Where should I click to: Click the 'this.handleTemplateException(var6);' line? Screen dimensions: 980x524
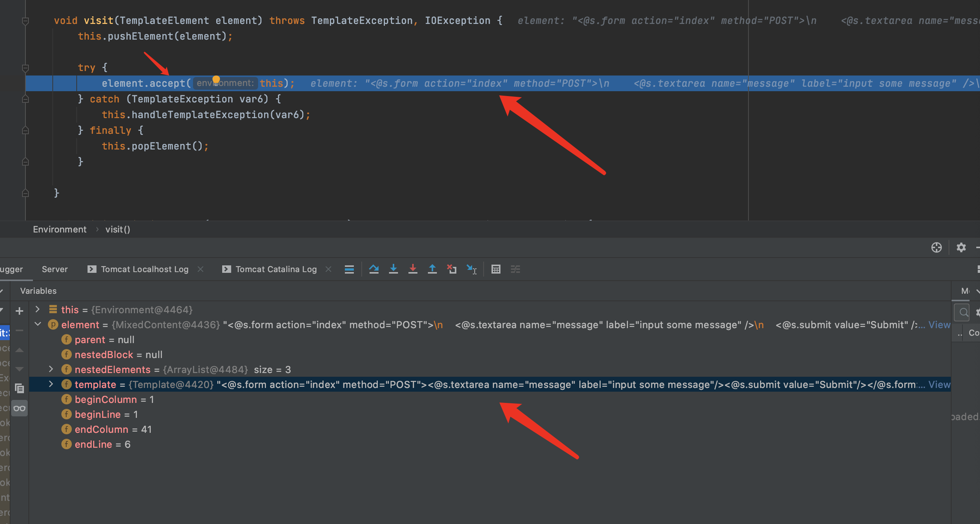click(206, 115)
